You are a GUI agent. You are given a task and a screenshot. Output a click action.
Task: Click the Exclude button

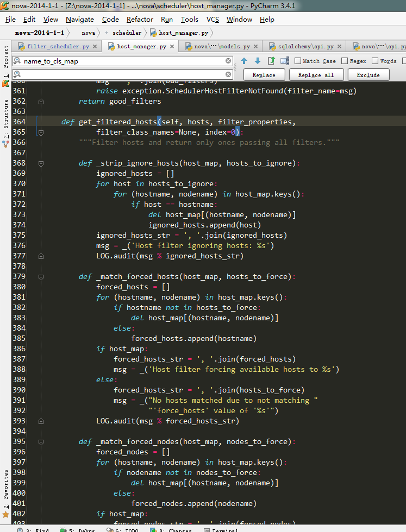point(368,75)
